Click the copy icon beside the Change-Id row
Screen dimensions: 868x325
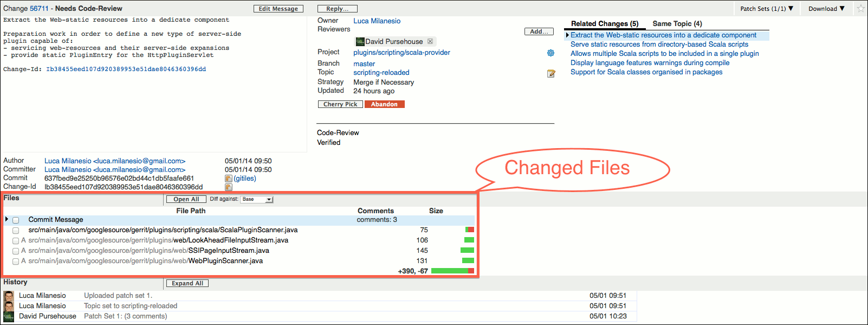coord(228,187)
